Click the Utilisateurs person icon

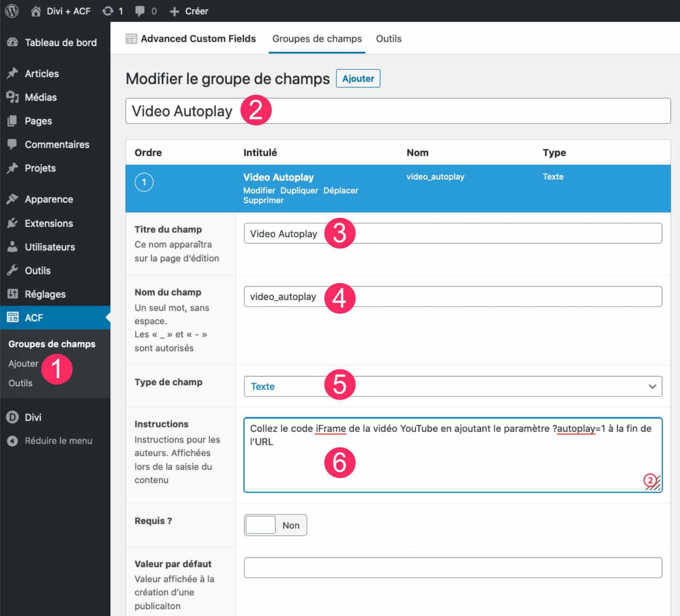tap(13, 247)
